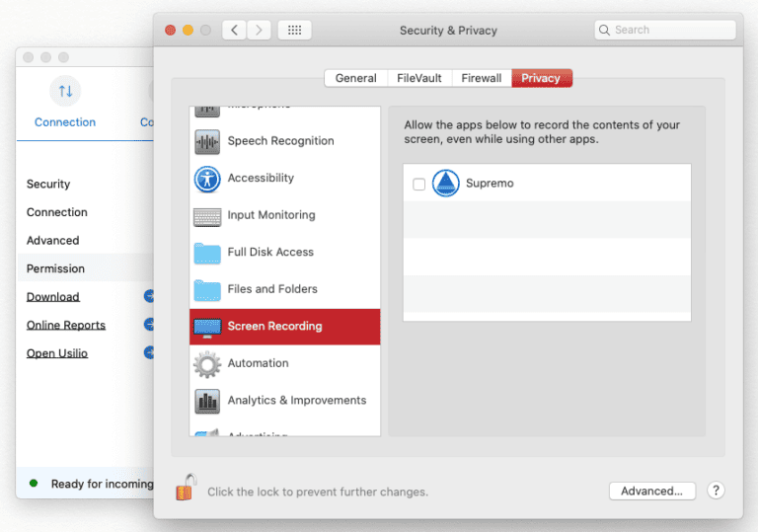Open the Download link
The image size is (758, 532).
[53, 297]
